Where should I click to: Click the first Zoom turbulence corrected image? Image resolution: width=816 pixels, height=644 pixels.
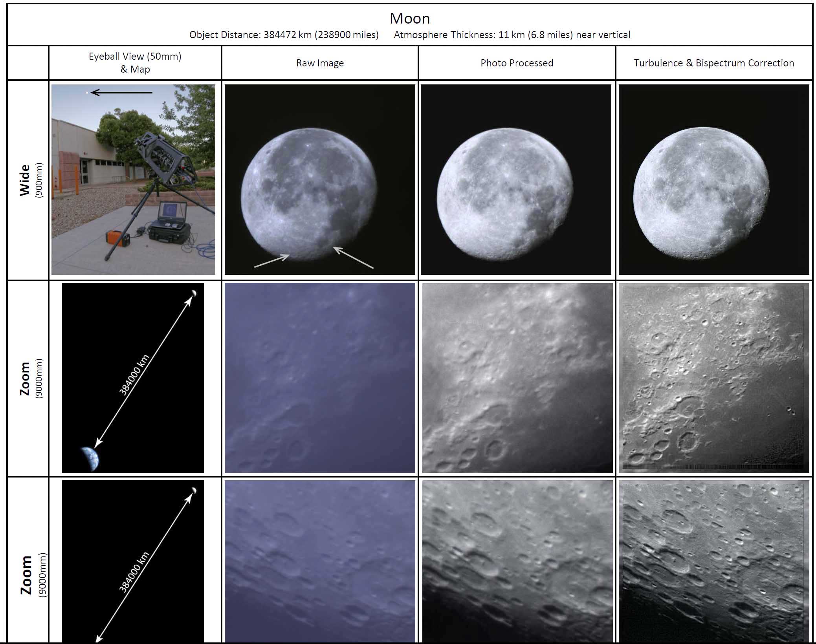pos(713,378)
